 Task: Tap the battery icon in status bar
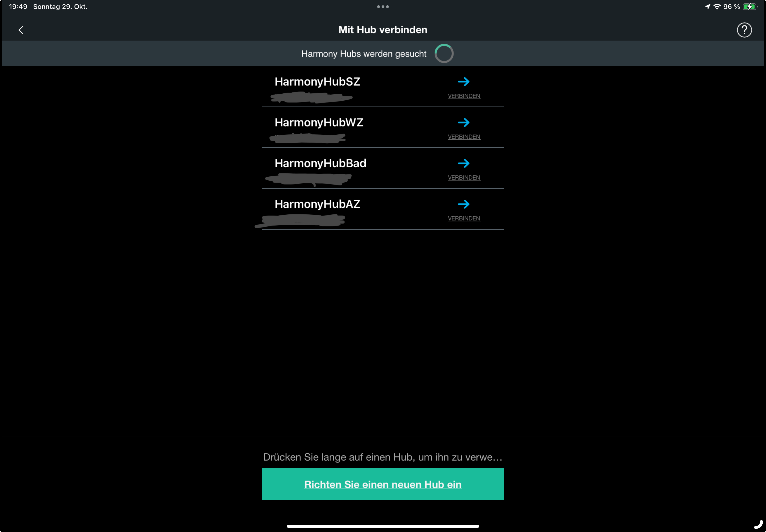pos(750,7)
